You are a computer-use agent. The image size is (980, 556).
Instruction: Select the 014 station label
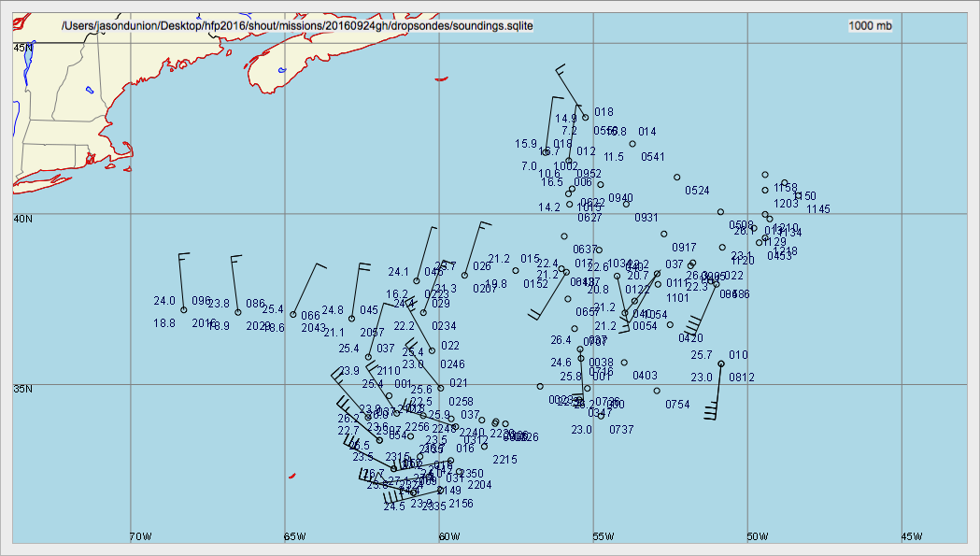[x=646, y=132]
